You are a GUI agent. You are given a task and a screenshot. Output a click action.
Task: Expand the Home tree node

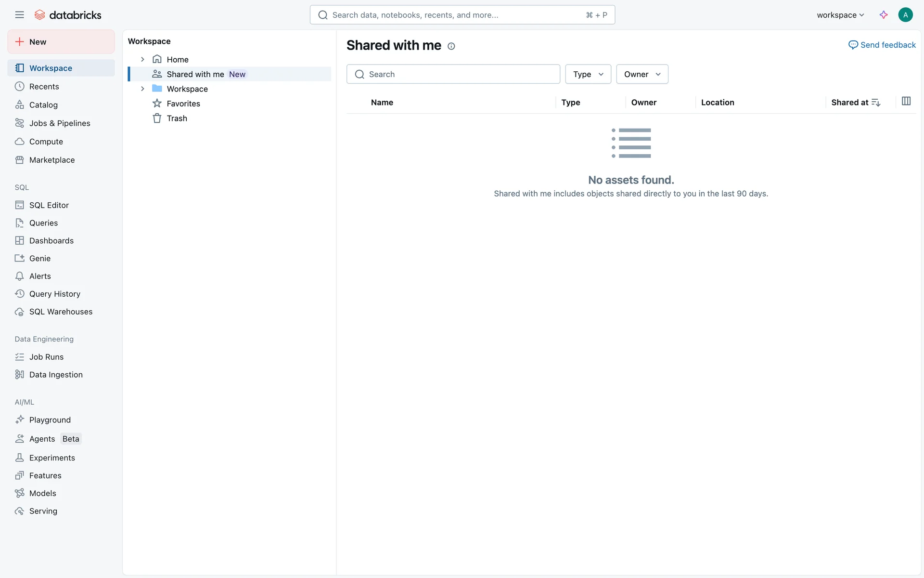point(142,59)
